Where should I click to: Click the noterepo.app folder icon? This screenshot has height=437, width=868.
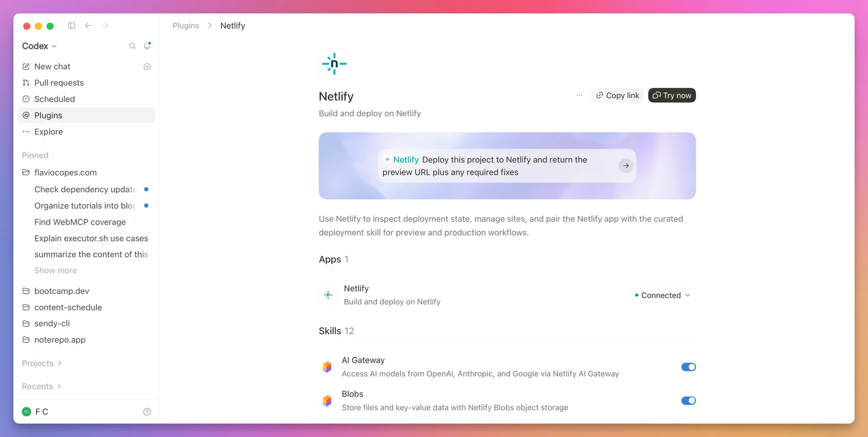26,340
